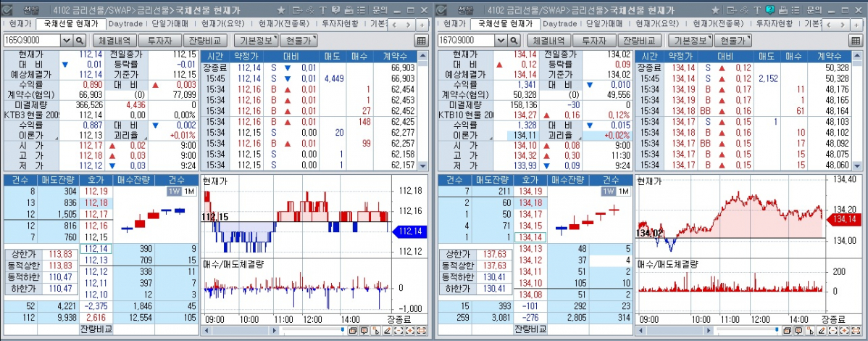Click the 165Q9000 code input field

click(32, 41)
